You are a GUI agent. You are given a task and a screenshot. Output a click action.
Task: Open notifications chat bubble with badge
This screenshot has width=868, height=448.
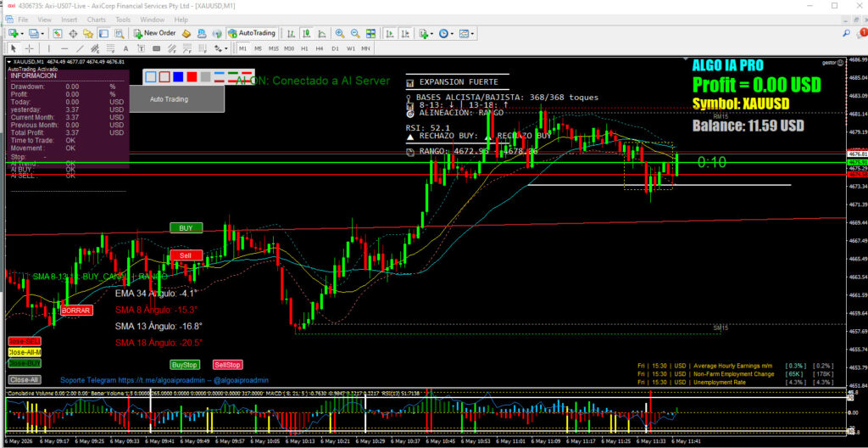click(x=861, y=33)
